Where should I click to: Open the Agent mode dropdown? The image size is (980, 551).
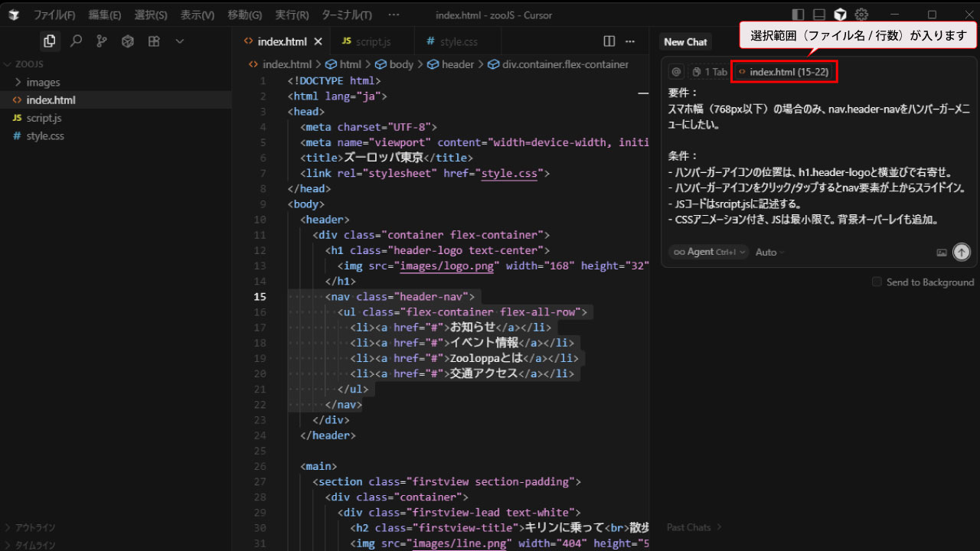708,252
